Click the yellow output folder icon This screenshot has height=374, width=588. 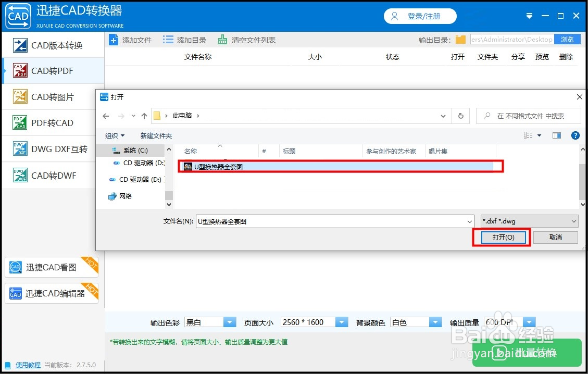tap(460, 40)
